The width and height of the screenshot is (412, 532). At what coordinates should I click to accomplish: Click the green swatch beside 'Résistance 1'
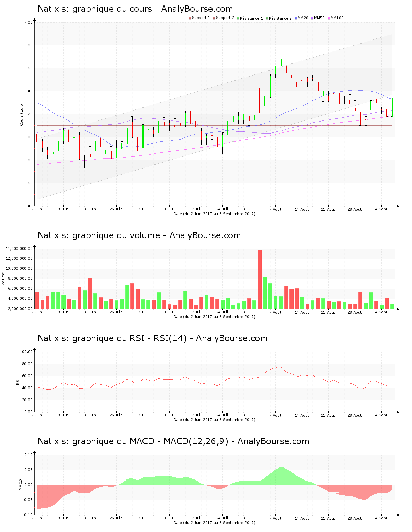click(238, 18)
